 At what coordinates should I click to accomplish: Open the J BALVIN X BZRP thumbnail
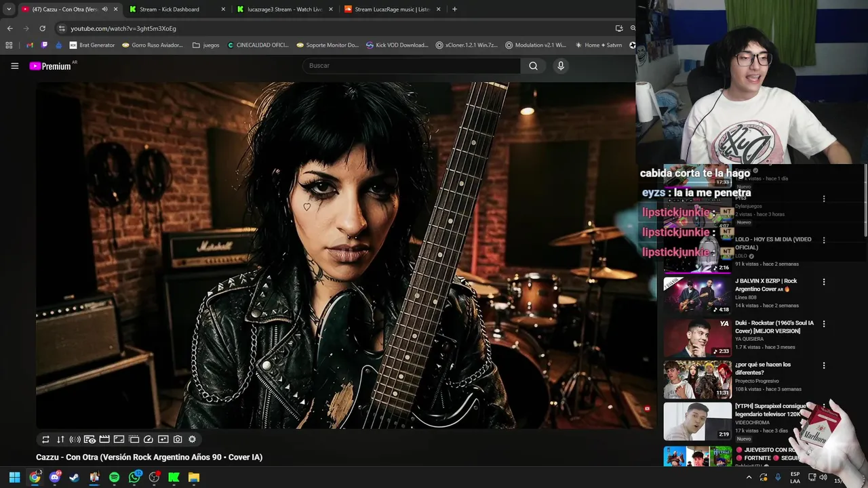697,296
